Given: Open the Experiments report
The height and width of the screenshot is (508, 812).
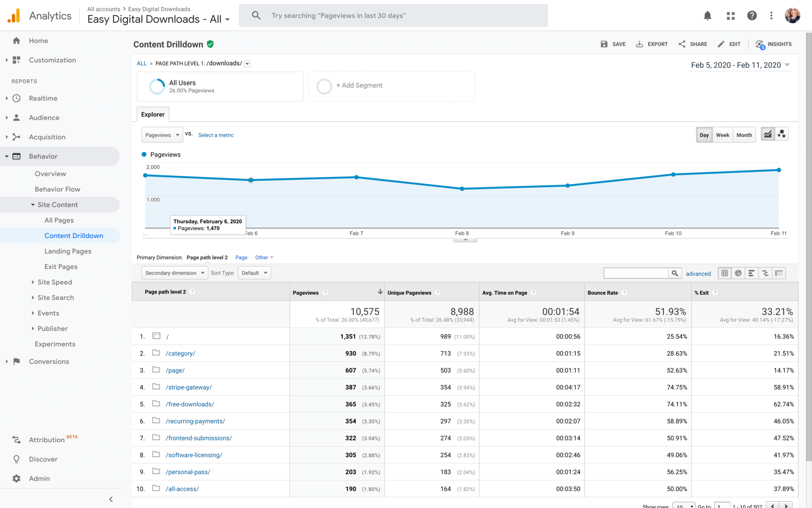Looking at the screenshot, I should coord(55,344).
